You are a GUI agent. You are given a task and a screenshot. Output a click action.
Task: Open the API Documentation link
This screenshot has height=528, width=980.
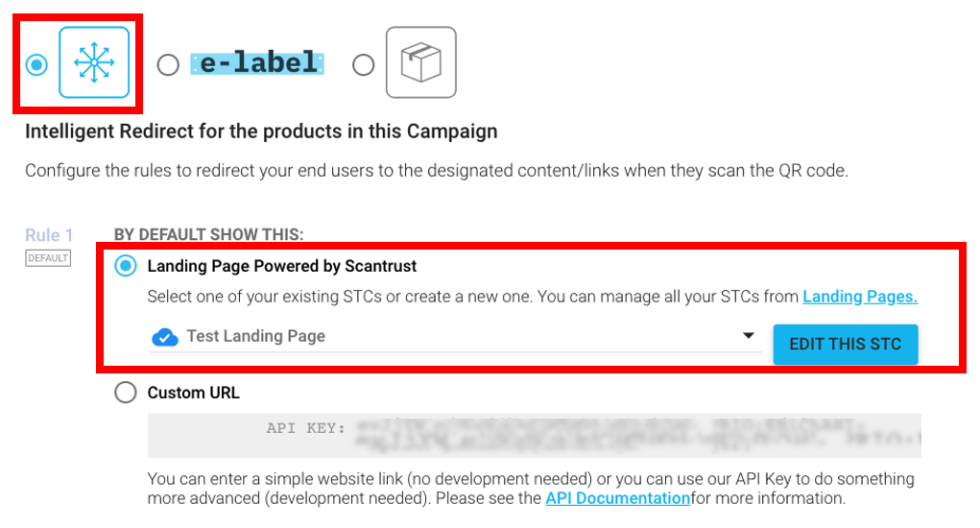[x=617, y=498]
